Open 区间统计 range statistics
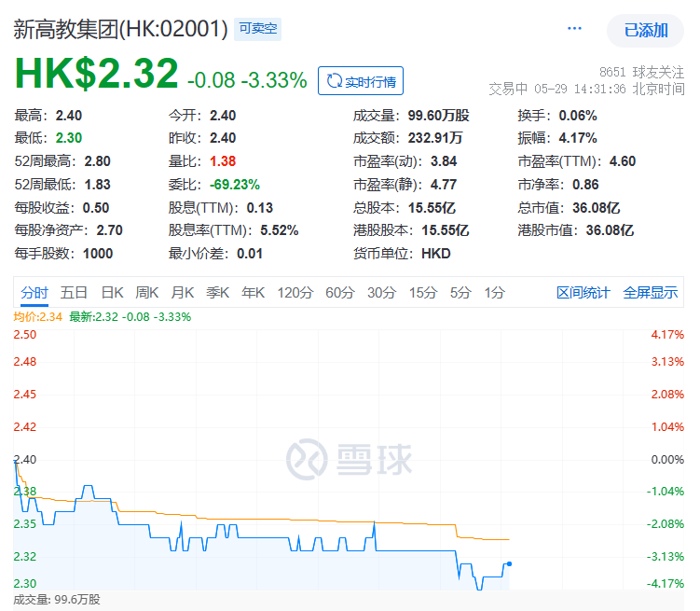 pyautogui.click(x=583, y=293)
